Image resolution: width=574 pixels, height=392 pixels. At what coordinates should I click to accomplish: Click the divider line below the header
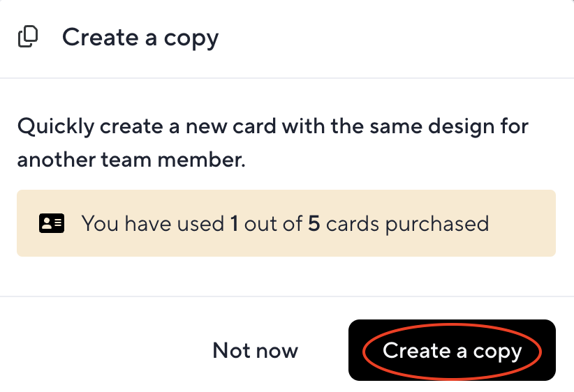(287, 78)
